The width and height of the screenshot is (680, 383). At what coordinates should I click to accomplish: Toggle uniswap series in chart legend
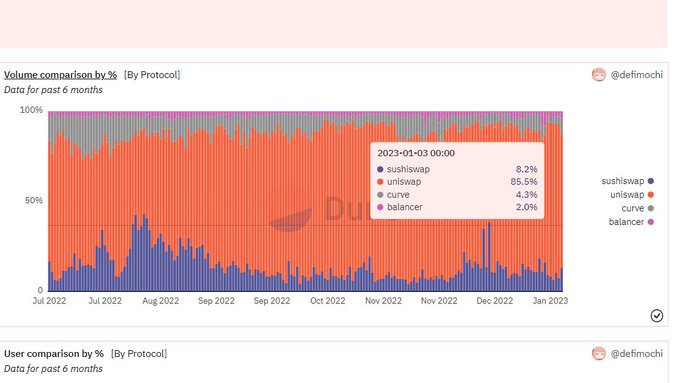coord(632,195)
